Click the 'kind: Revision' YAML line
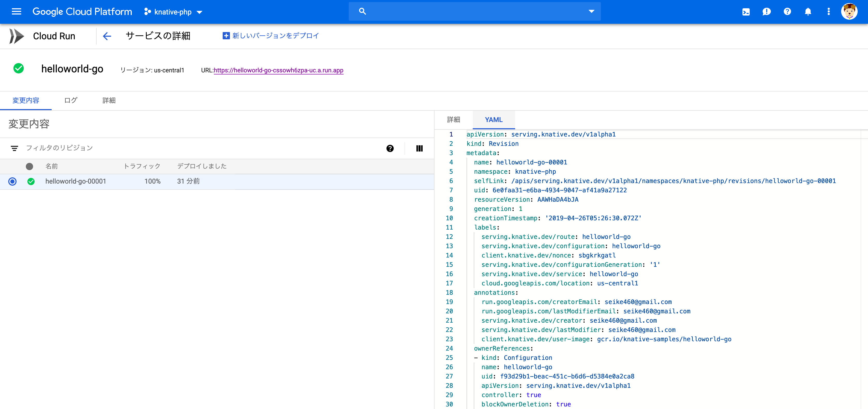Viewport: 868px width, 409px height. tap(492, 144)
